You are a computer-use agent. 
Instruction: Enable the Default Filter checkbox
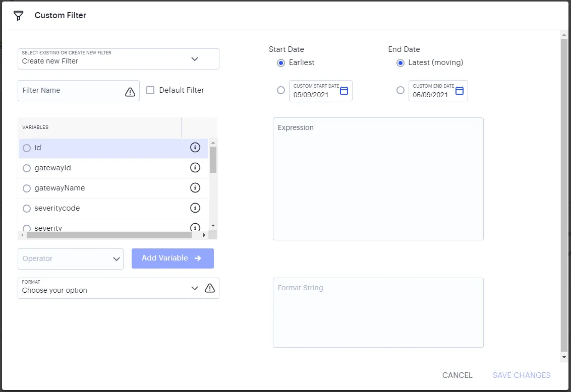tap(150, 90)
